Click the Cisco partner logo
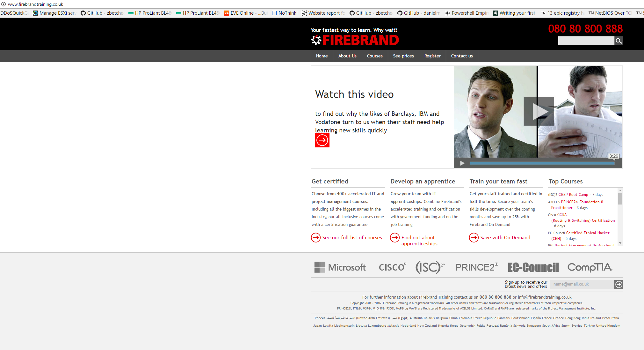The height and width of the screenshot is (350, 644). click(392, 267)
